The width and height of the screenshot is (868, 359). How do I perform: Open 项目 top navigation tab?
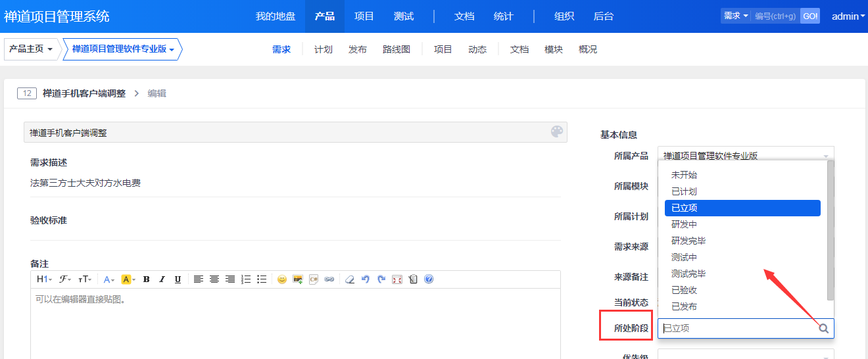[364, 16]
